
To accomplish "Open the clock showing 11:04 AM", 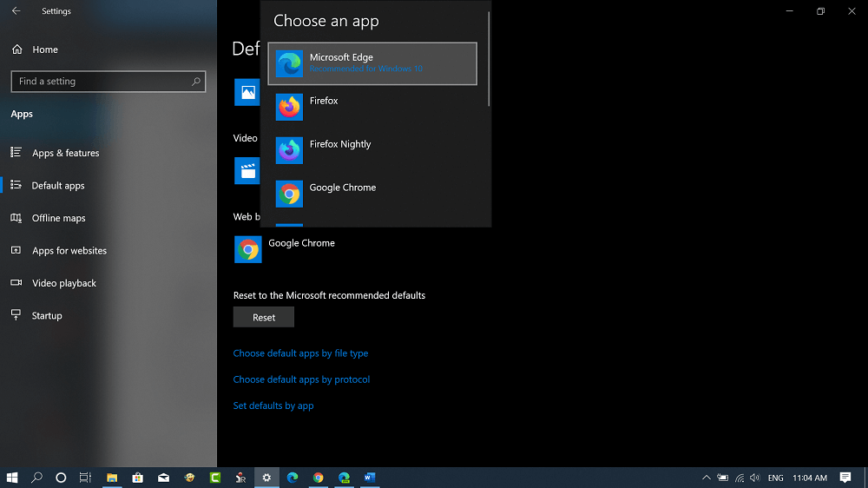I will tap(810, 478).
